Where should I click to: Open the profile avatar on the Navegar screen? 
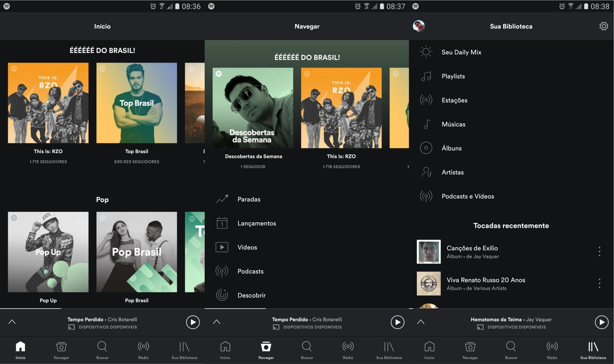click(x=419, y=26)
